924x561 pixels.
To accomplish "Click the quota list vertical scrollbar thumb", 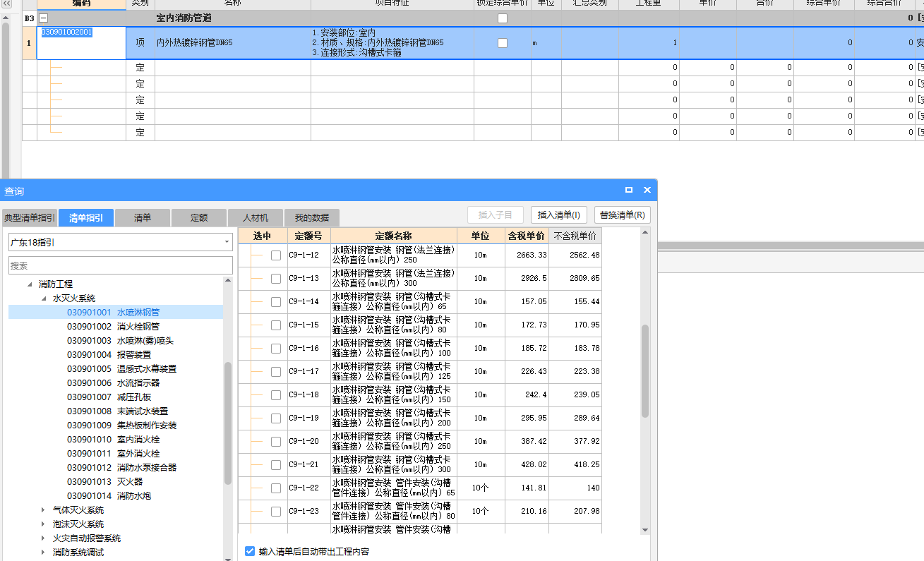I will click(x=644, y=371).
